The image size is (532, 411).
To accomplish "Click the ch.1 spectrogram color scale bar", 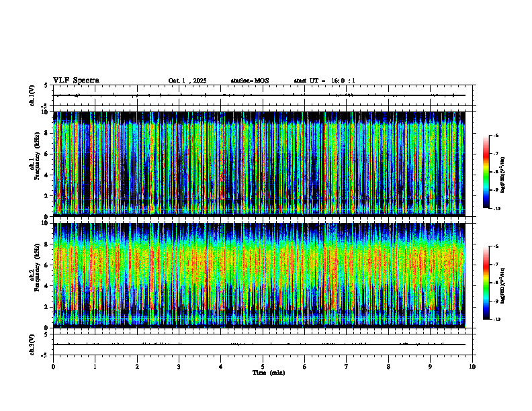I will (x=486, y=172).
